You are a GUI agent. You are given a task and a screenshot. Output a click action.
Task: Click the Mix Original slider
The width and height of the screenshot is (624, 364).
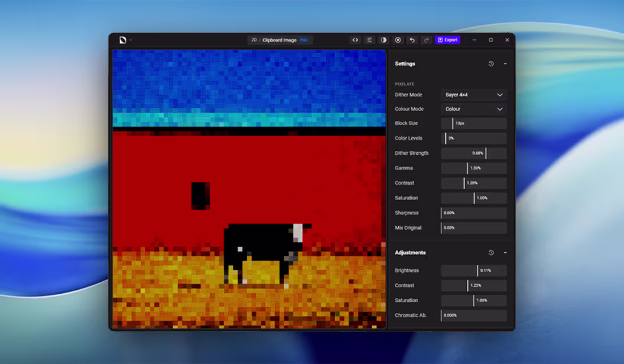(x=474, y=228)
